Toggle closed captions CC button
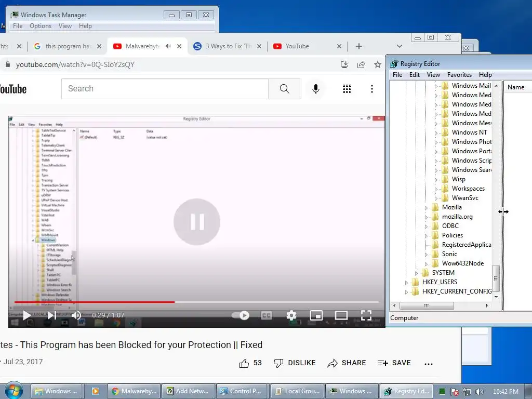Screen dimensions: 532x399 [x=267, y=315]
